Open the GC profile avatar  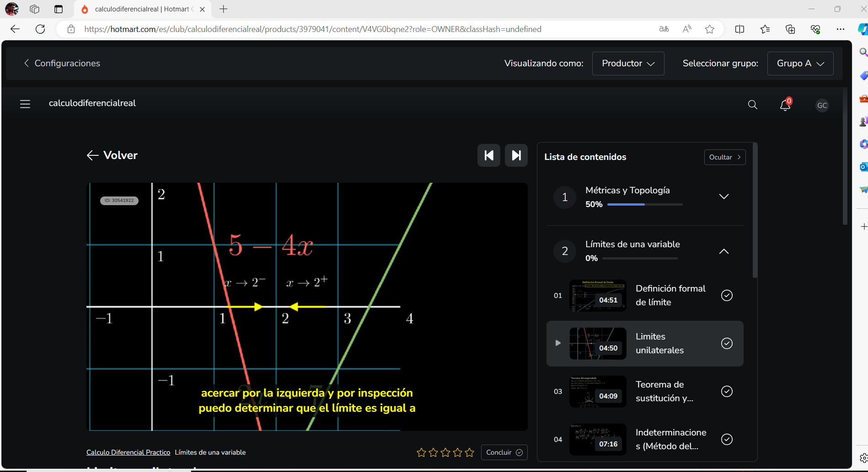822,106
